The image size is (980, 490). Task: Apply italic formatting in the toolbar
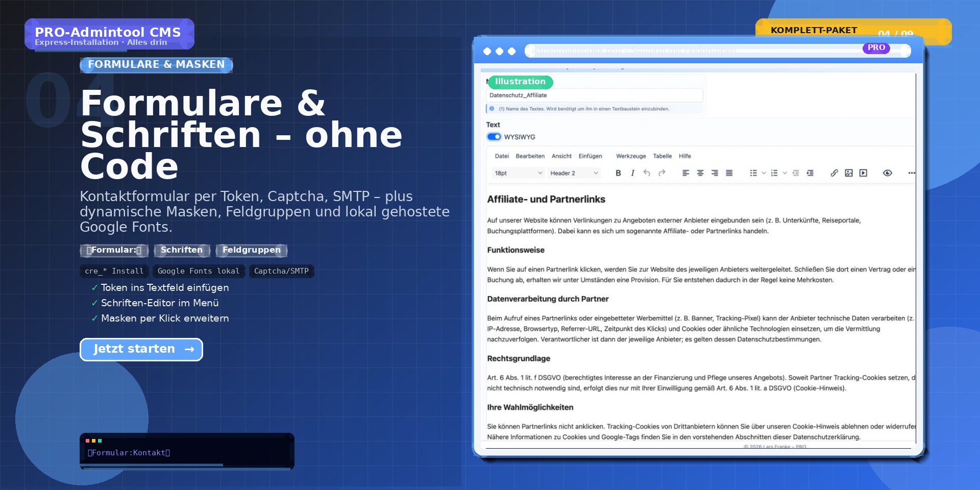click(632, 173)
